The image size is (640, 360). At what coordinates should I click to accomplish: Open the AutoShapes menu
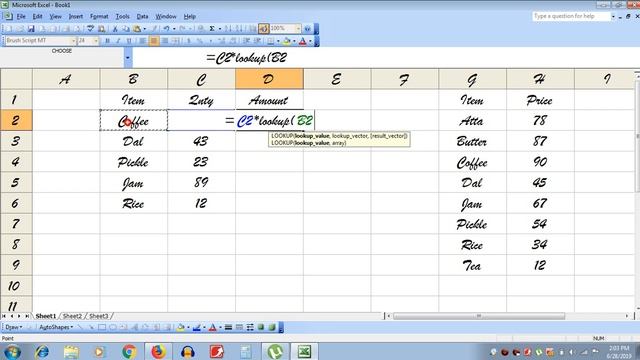(x=56, y=327)
